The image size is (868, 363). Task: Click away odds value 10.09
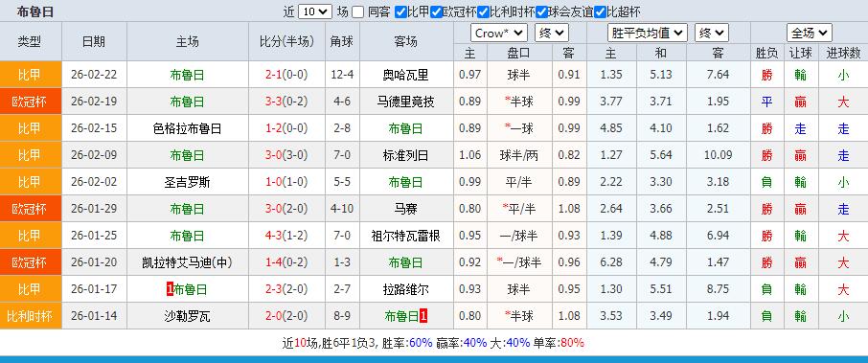[x=718, y=155]
